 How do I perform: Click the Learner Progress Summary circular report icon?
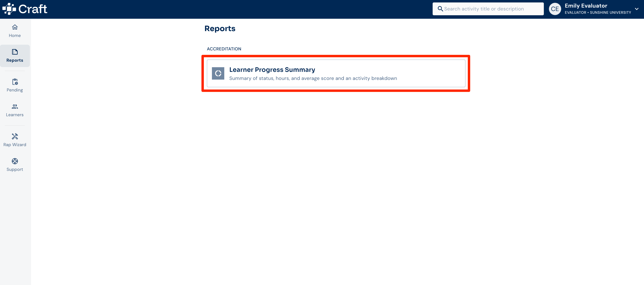[x=218, y=73]
